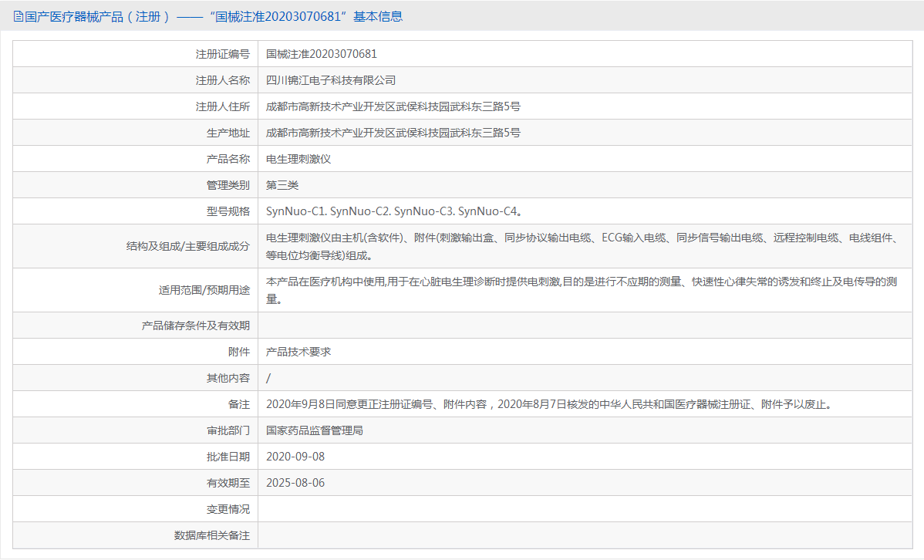Click the page title 国产医疗器械产品（注册）基本信息
This screenshot has width=924, height=560.
(x=214, y=16)
